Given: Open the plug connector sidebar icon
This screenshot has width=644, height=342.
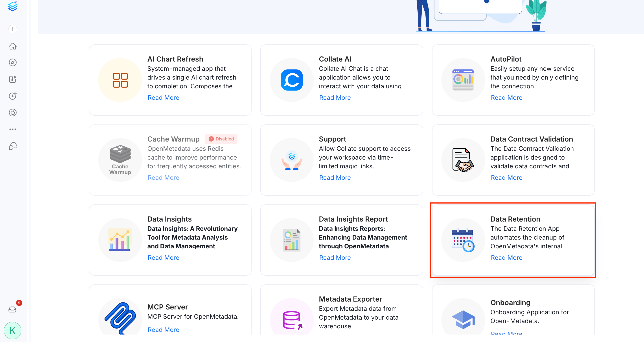Looking at the screenshot, I should [x=13, y=113].
